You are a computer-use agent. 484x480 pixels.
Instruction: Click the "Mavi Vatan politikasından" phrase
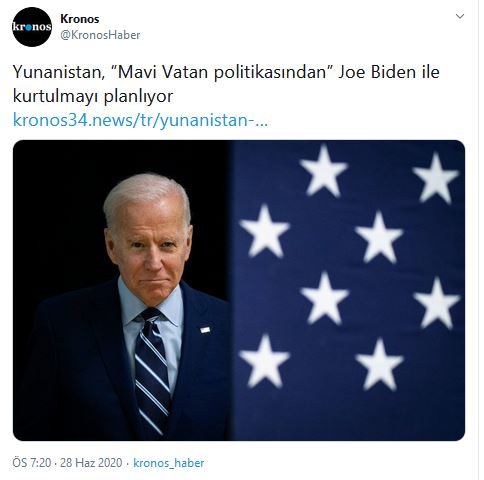pyautogui.click(x=222, y=72)
